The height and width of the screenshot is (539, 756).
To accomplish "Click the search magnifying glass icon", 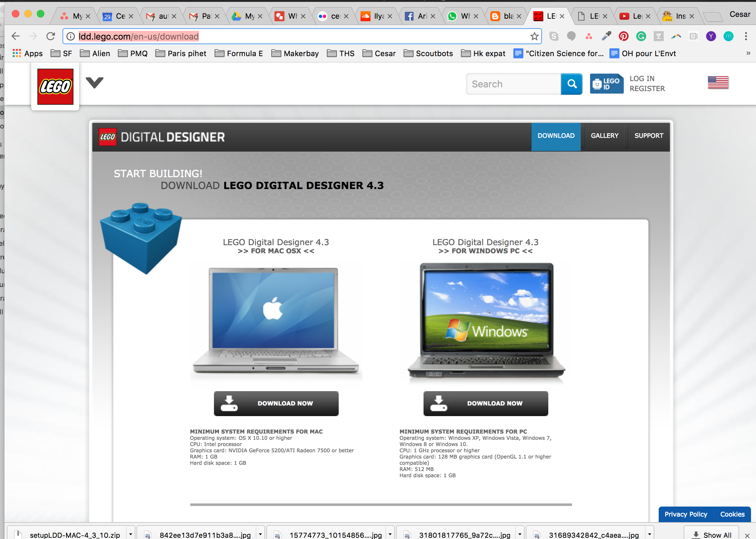I will click(x=571, y=84).
